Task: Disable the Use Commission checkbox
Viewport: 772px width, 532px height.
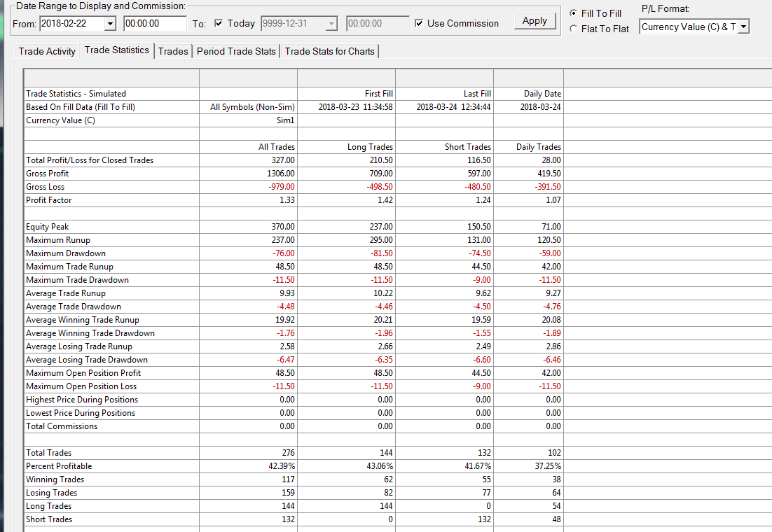Action: click(x=419, y=23)
